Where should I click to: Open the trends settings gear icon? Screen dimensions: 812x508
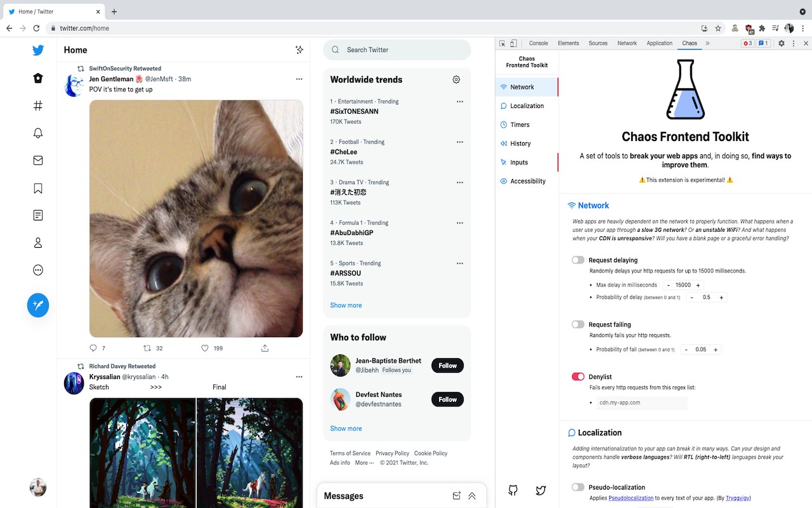456,79
